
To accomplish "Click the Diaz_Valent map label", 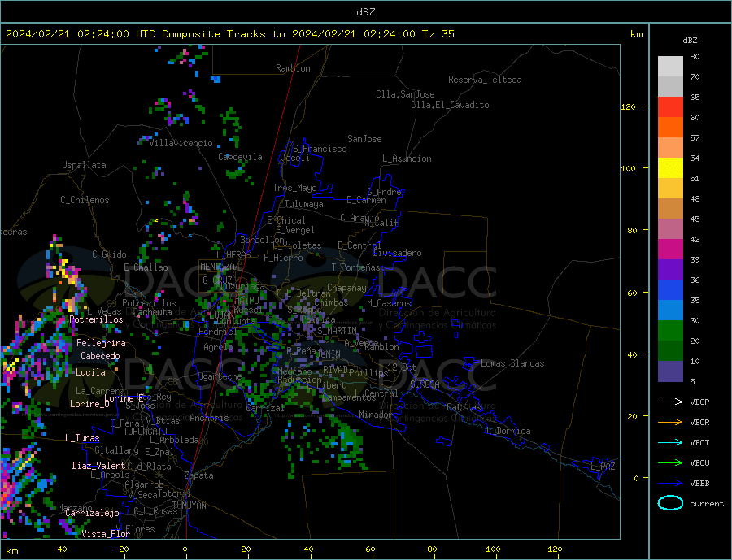I will [98, 466].
